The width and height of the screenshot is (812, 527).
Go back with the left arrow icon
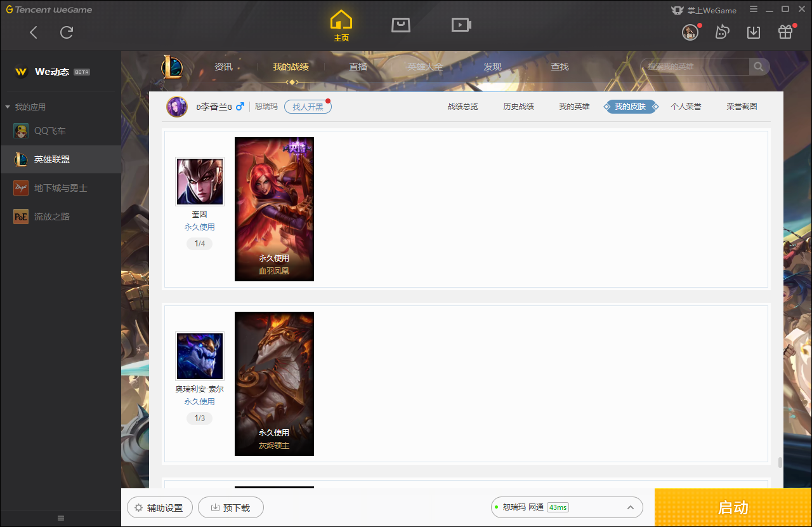34,32
